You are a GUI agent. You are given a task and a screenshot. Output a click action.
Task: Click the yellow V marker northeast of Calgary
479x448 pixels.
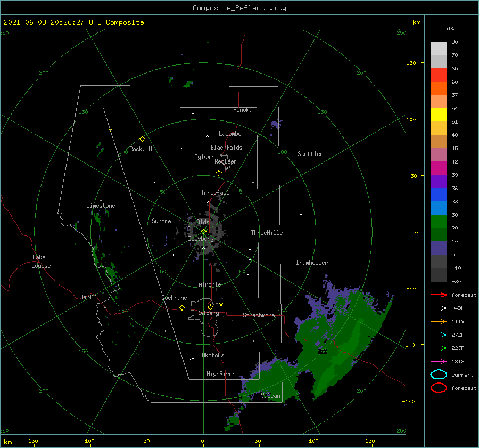(x=221, y=305)
